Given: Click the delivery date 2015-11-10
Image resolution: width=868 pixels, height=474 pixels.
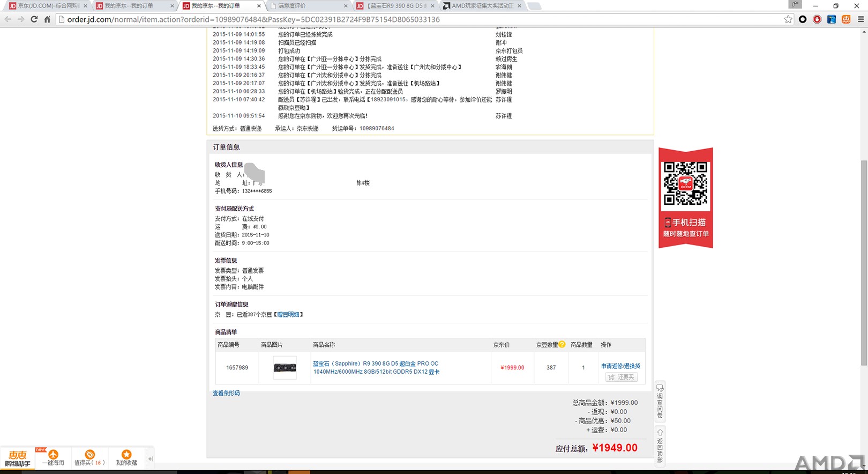Looking at the screenshot, I should click(256, 235).
